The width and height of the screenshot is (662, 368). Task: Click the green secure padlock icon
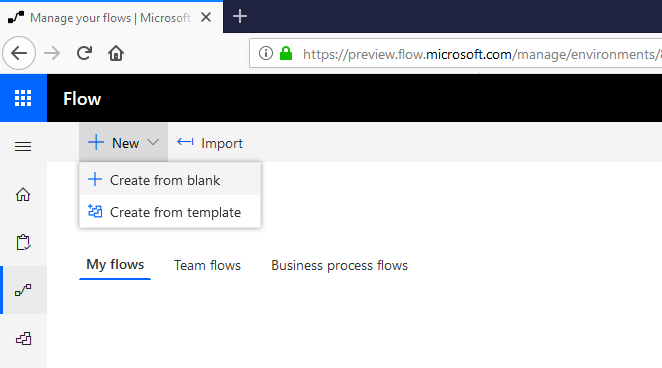(286, 53)
